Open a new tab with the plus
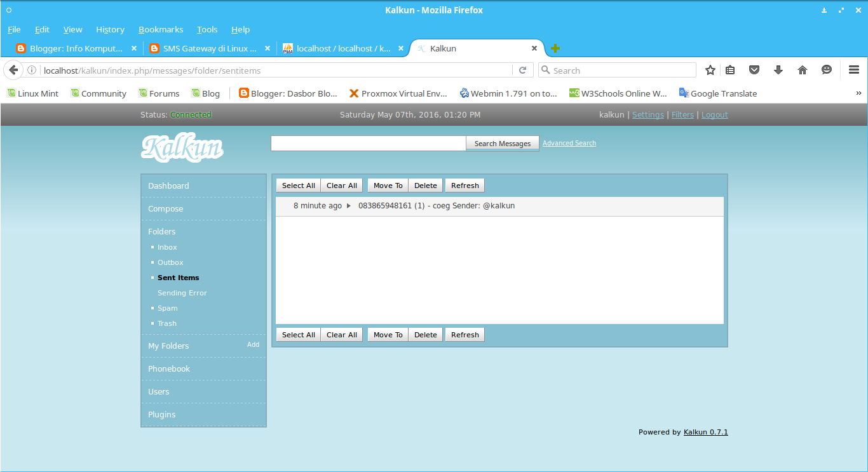868x472 pixels. (555, 48)
